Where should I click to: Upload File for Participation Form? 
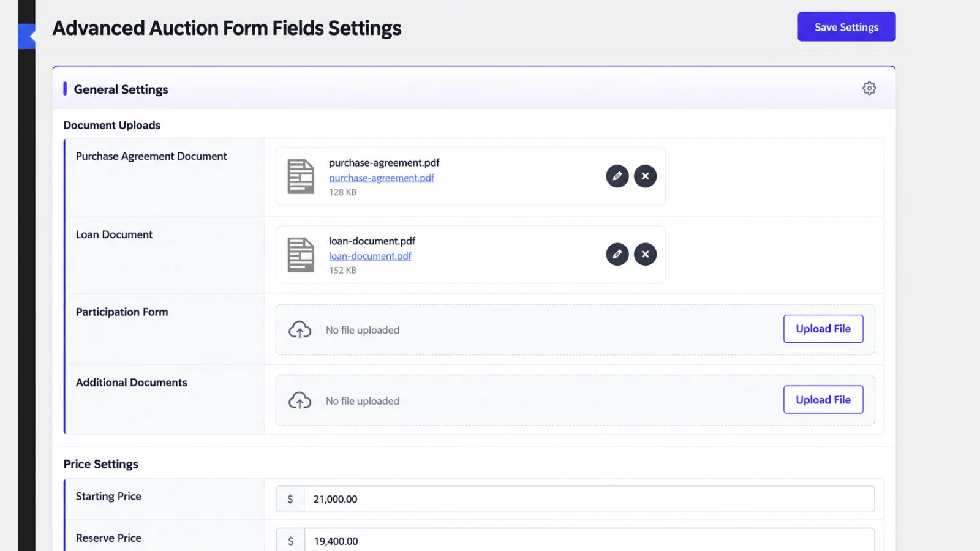[x=823, y=329]
